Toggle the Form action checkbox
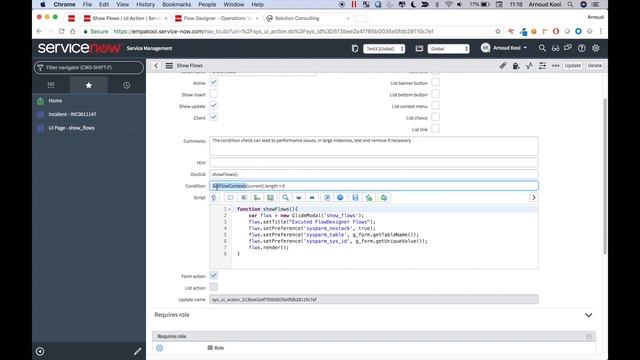The height and width of the screenshot is (360, 640). click(213, 276)
